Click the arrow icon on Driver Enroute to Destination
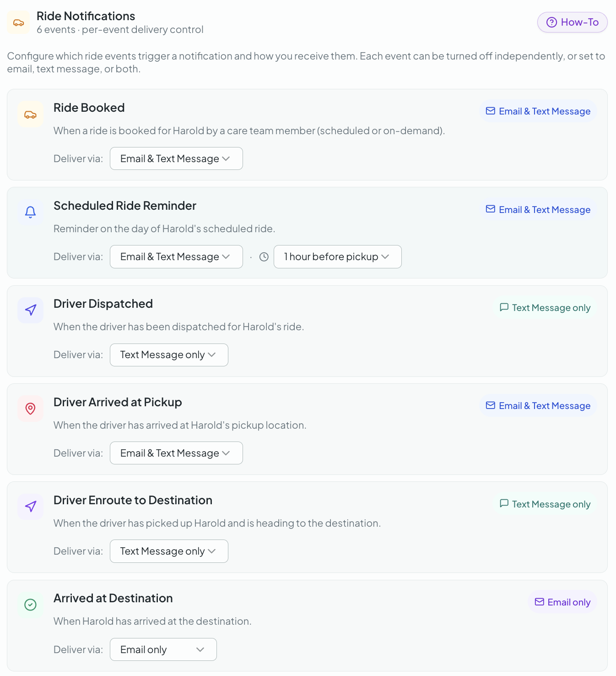This screenshot has width=616, height=676. (x=30, y=507)
